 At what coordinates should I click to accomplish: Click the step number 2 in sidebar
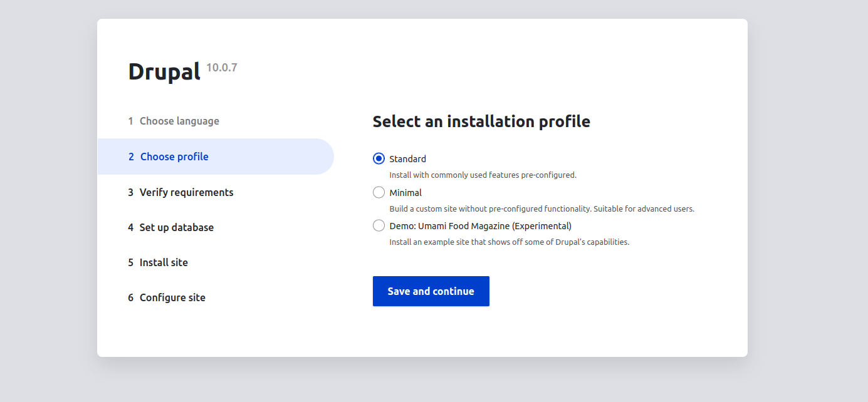point(132,157)
